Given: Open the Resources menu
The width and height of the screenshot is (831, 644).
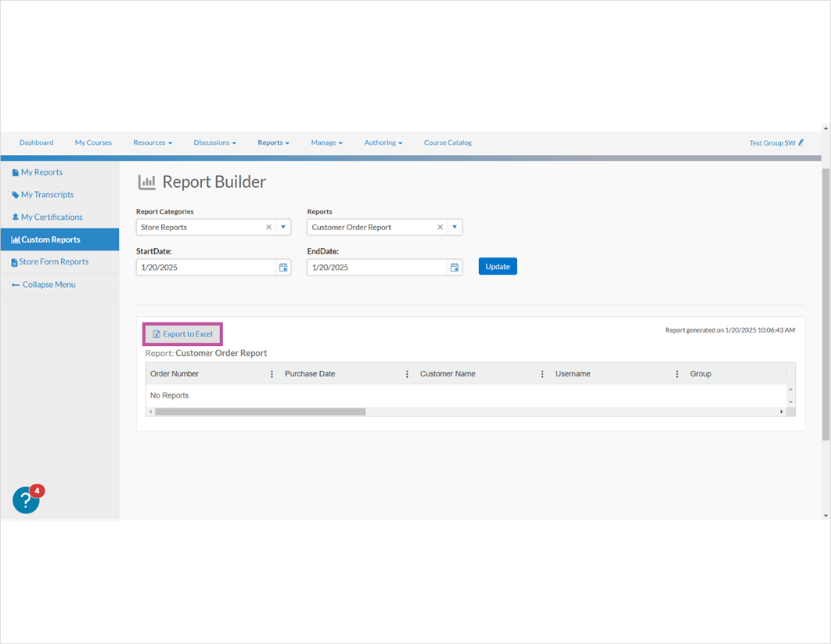Looking at the screenshot, I should point(153,142).
